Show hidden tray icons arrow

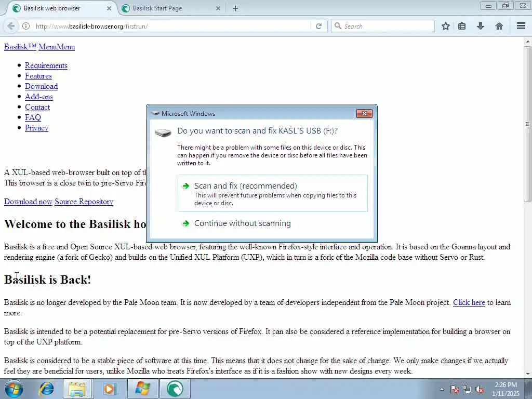point(442,390)
